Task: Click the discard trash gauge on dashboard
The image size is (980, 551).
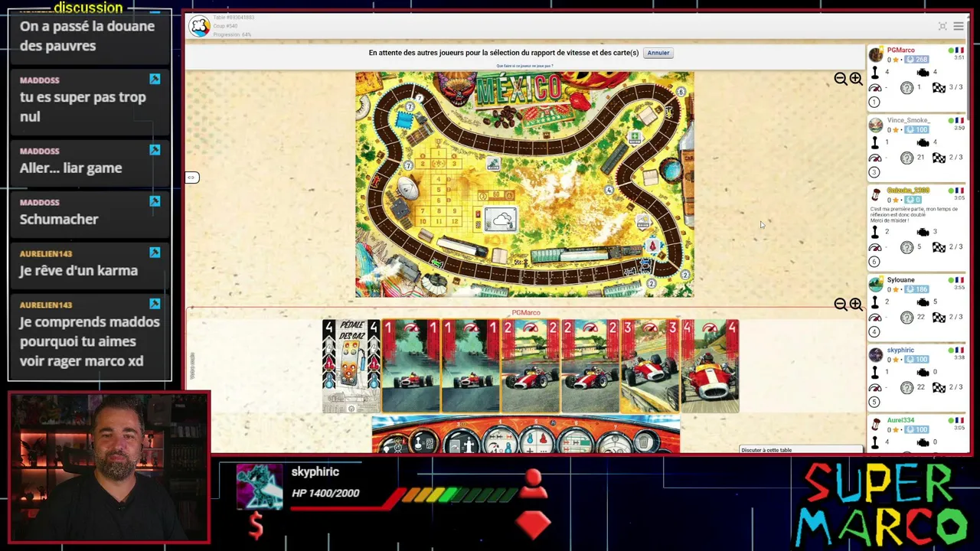Action: 644,442
